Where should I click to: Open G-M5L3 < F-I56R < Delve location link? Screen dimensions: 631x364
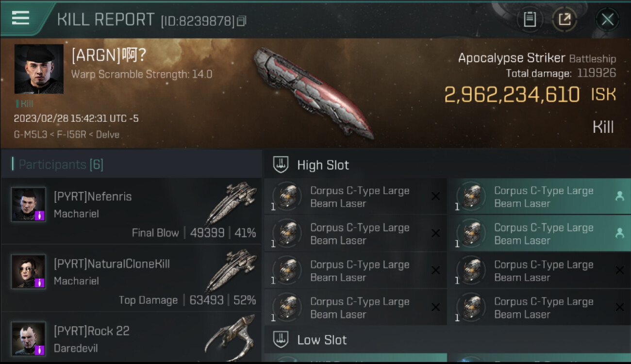point(67,134)
